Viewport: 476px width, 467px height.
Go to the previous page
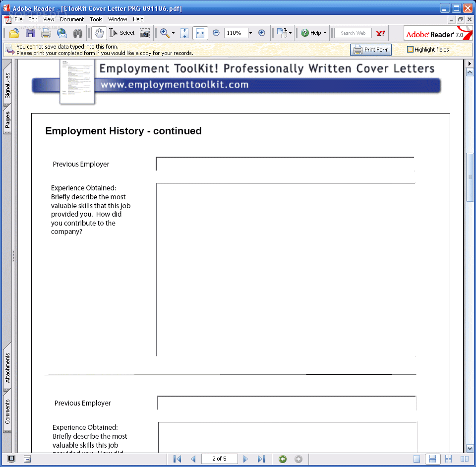coord(193,459)
